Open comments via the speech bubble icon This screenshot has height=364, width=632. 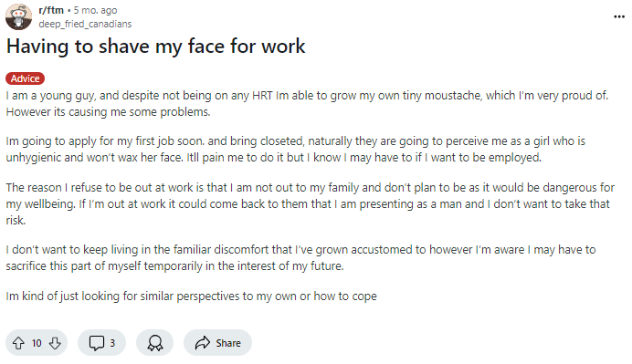(x=96, y=343)
